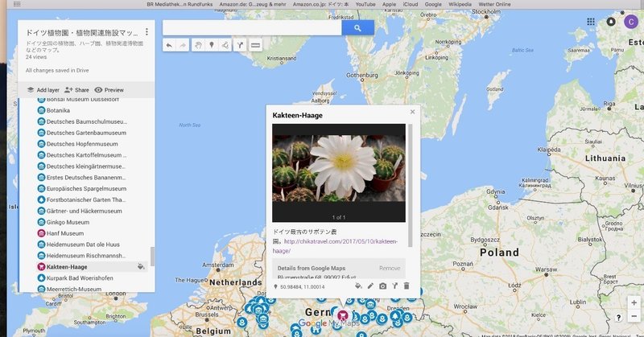
Task: Close the Kakteen-Haage info window
Action: (412, 112)
